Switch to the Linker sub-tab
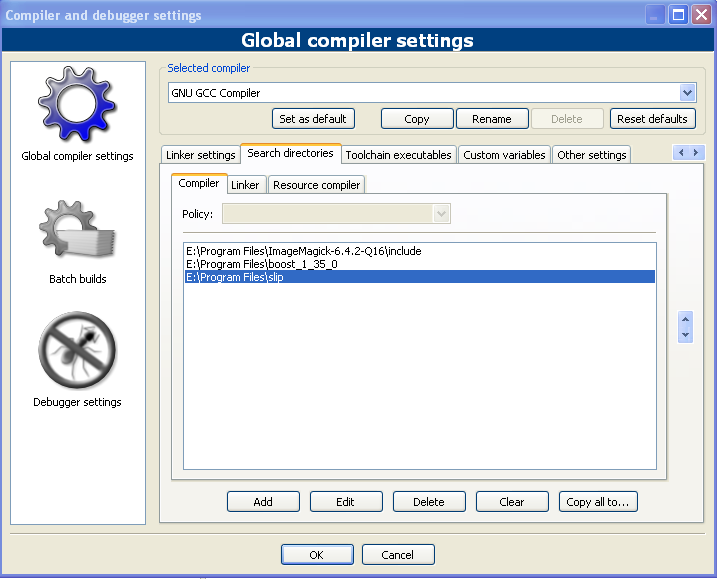 [245, 185]
